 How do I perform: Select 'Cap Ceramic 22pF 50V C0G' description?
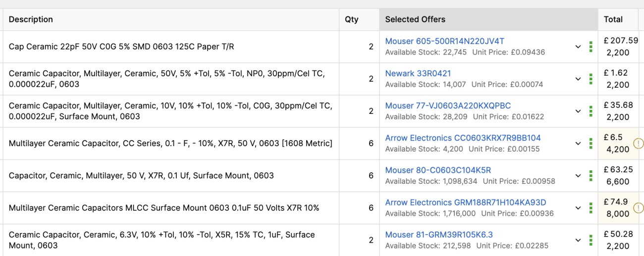[x=121, y=47]
